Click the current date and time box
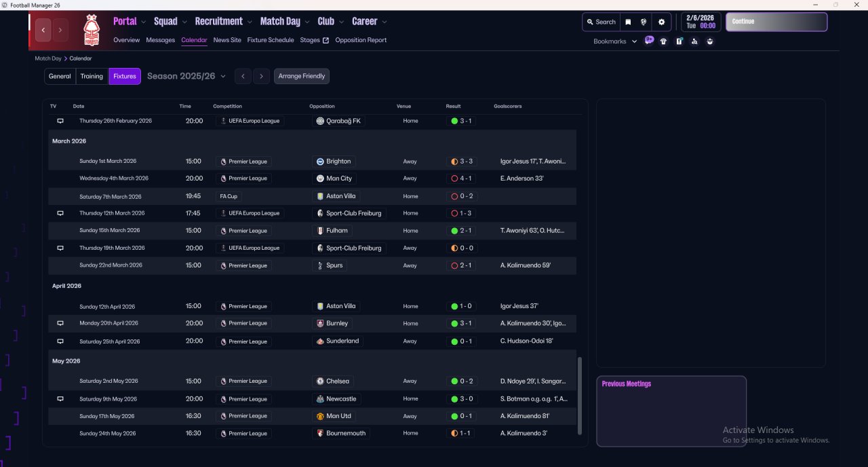The height and width of the screenshot is (467, 868). (x=701, y=22)
